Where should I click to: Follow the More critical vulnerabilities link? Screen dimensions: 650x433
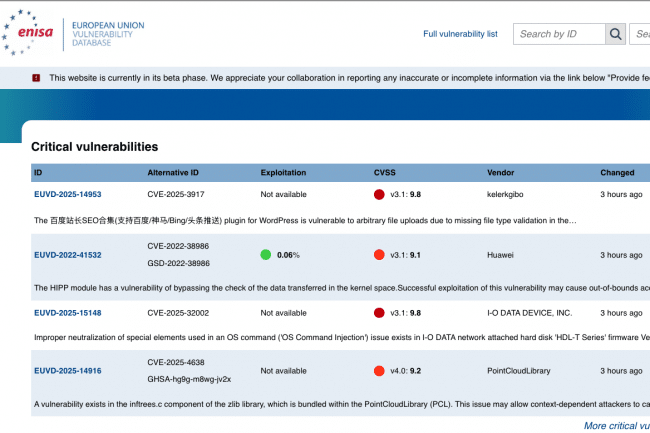(617, 426)
